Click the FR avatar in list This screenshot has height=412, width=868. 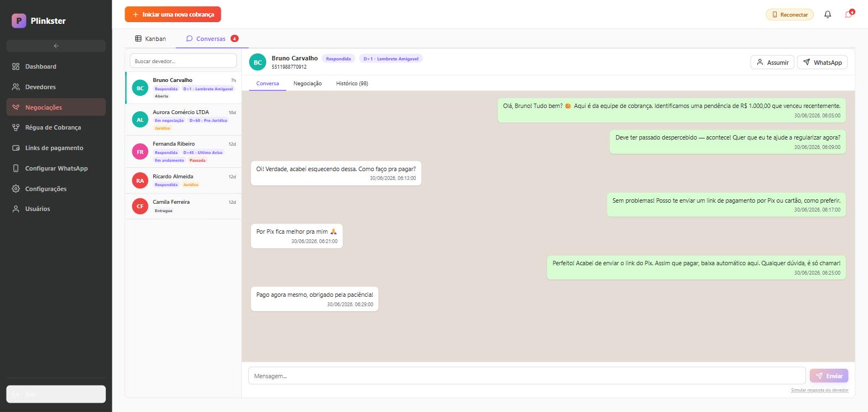tap(140, 152)
